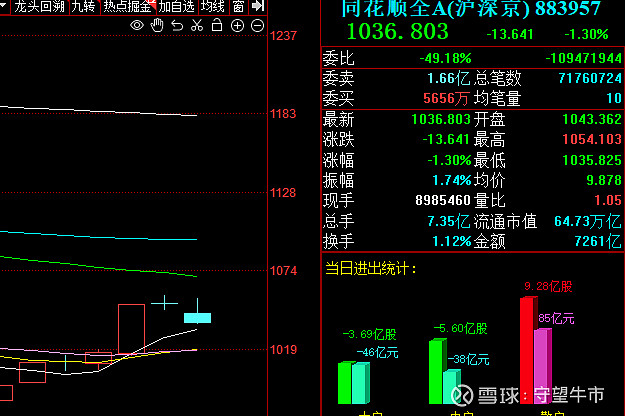Image resolution: width=625 pixels, height=416 pixels.
Task: Click the latest price 1036.803 header
Action: pyautogui.click(x=397, y=31)
